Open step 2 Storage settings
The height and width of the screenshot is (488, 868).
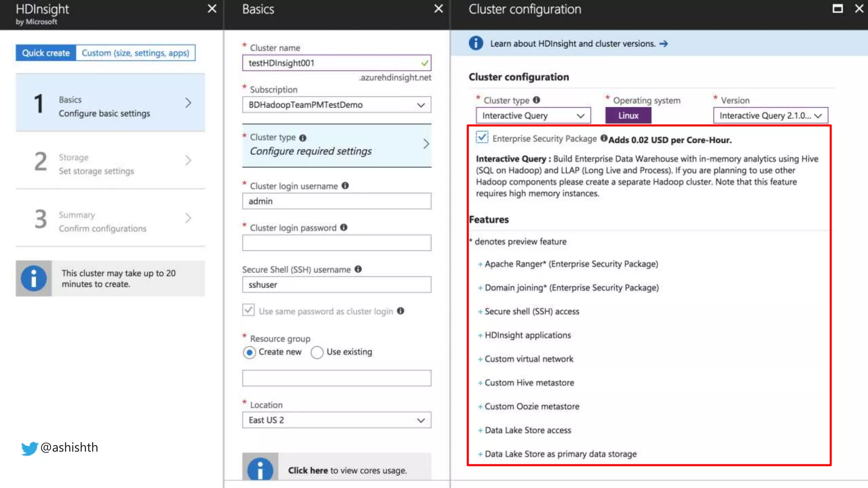pos(110,164)
